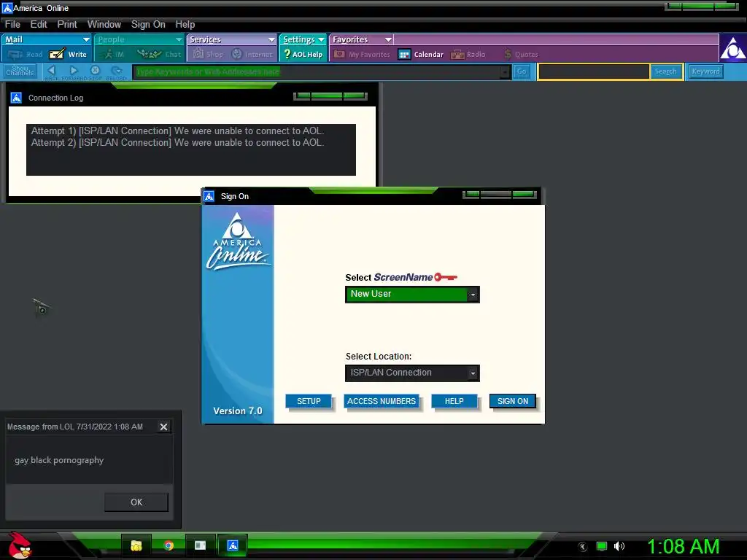Click the AOL taskbar icon
Screen dimensions: 747x560
point(233,545)
